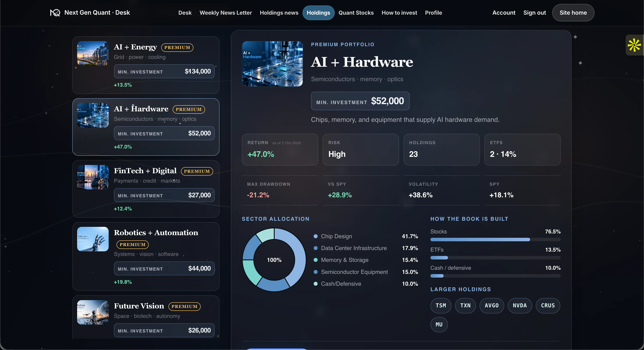Click the $44,000 min. investment box
Viewport: 644px width, 350px height.
[164, 268]
